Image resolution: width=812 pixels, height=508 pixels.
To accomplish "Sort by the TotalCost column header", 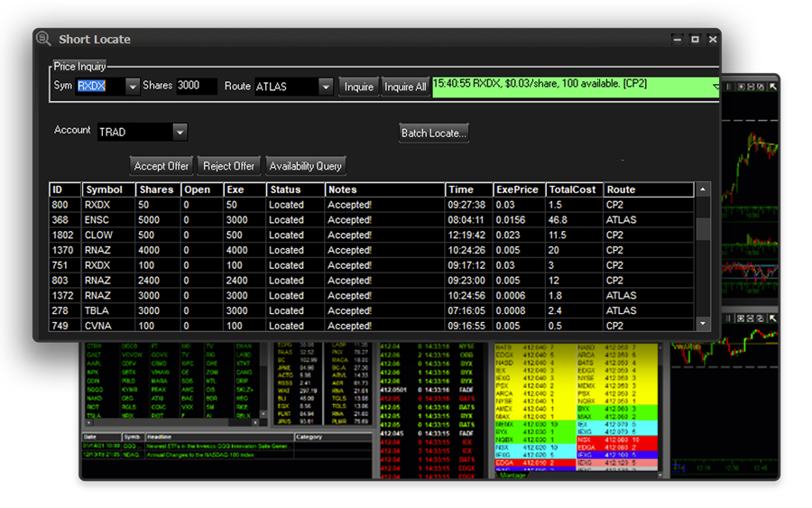I will (575, 189).
